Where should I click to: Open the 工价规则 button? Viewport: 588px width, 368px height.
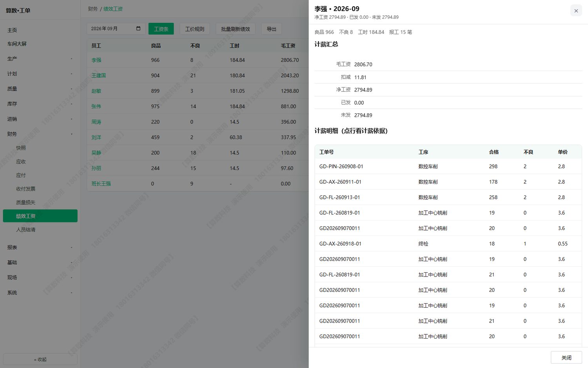point(195,29)
